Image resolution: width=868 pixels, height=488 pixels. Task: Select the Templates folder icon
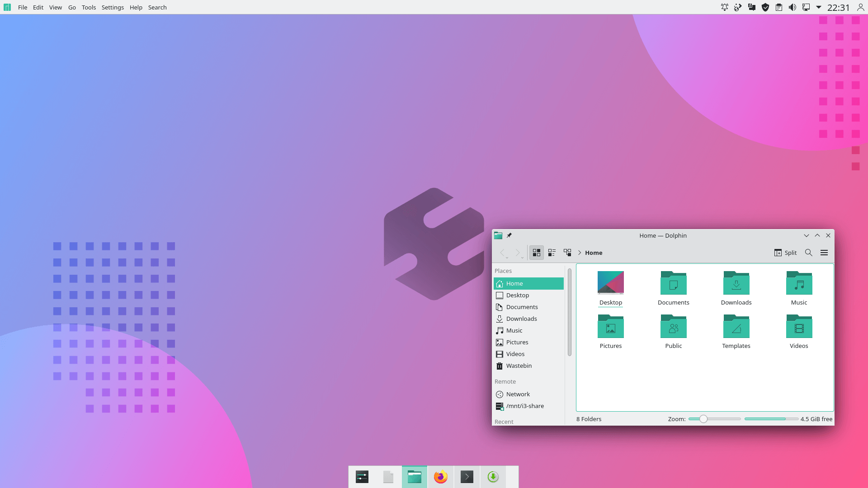(x=736, y=326)
